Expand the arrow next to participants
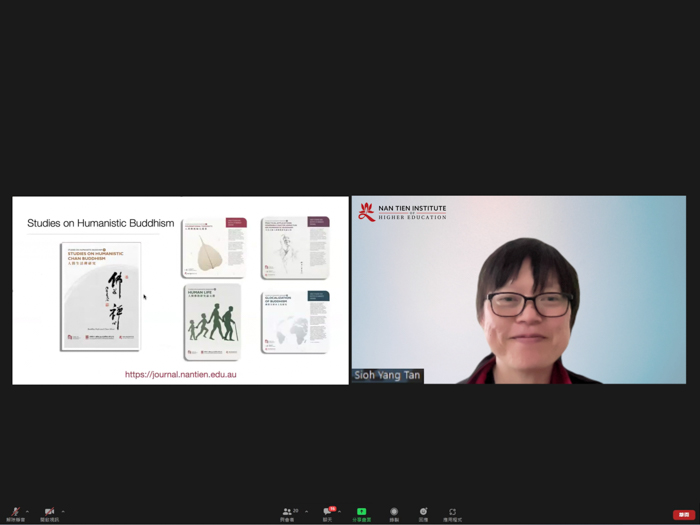 (x=306, y=510)
